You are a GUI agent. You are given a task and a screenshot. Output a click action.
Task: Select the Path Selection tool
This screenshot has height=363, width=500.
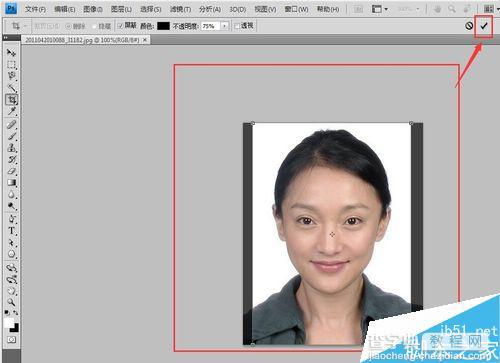[x=11, y=242]
